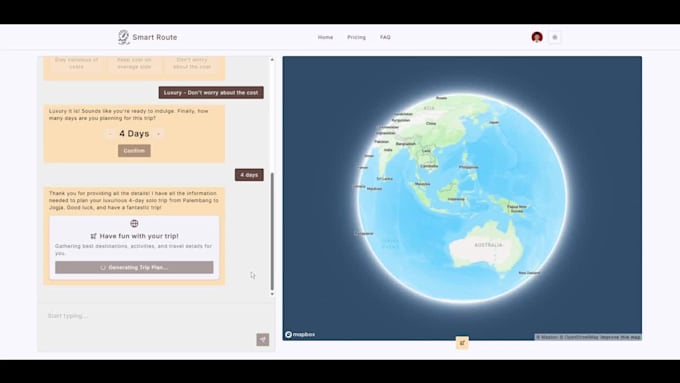Viewport: 680px width, 383px height.
Task: Go to the Home nav item
Action: pyautogui.click(x=325, y=37)
